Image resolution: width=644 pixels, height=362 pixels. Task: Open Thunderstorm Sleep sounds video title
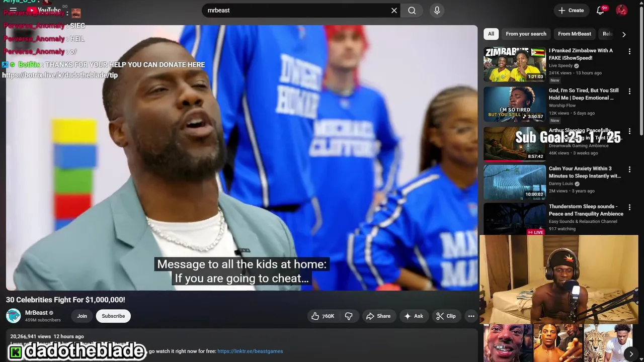[586, 210]
